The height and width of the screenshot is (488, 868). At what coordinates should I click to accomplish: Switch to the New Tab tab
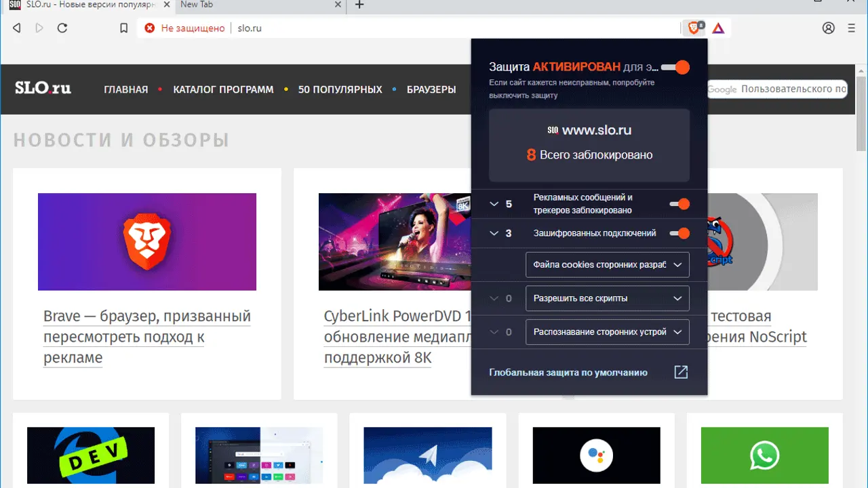tap(258, 5)
